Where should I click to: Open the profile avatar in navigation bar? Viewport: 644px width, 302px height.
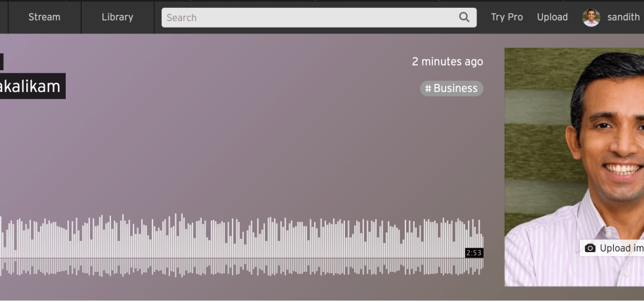tap(591, 18)
